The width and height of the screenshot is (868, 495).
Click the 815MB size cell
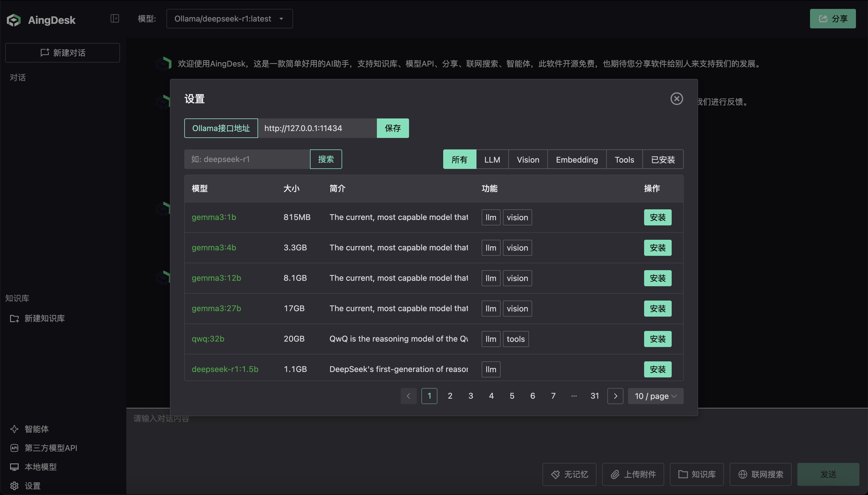tap(297, 217)
